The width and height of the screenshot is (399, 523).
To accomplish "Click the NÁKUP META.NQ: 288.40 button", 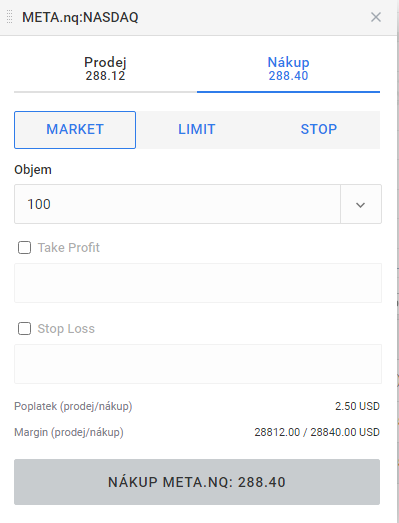I will (x=197, y=482).
